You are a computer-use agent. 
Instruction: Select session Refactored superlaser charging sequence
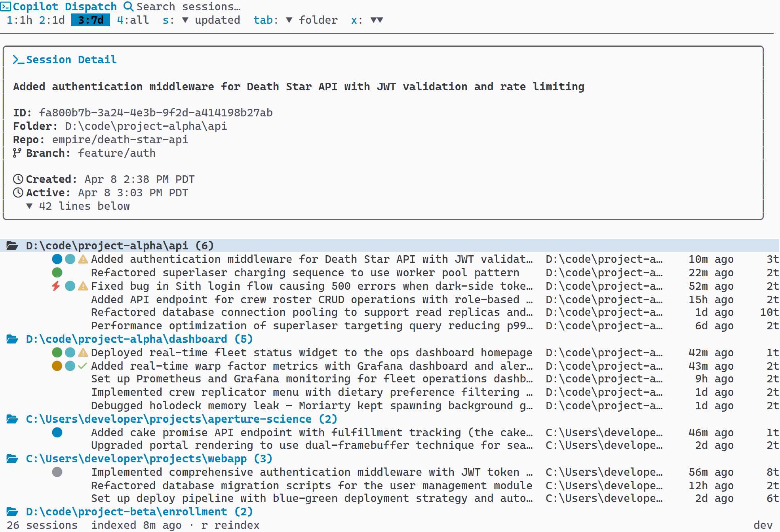click(x=390, y=273)
